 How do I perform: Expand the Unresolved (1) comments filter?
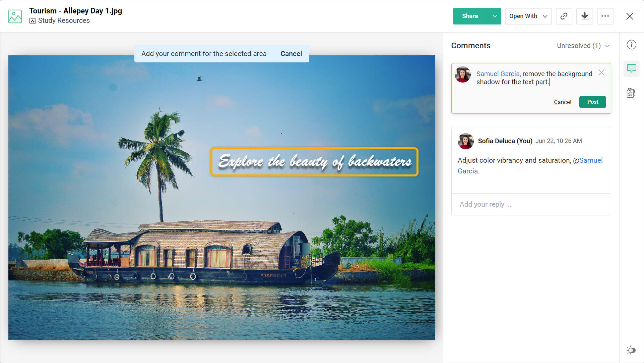point(583,46)
